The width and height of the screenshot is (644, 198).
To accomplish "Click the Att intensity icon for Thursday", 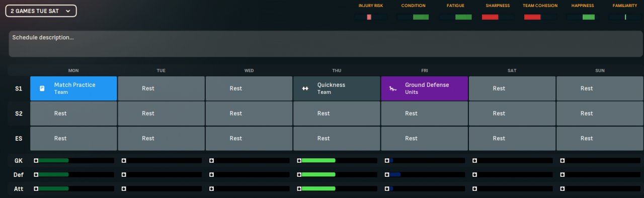I will 299,189.
